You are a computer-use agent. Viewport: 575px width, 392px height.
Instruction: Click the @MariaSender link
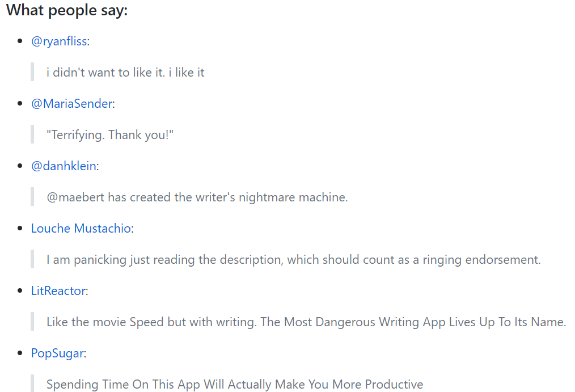(72, 104)
